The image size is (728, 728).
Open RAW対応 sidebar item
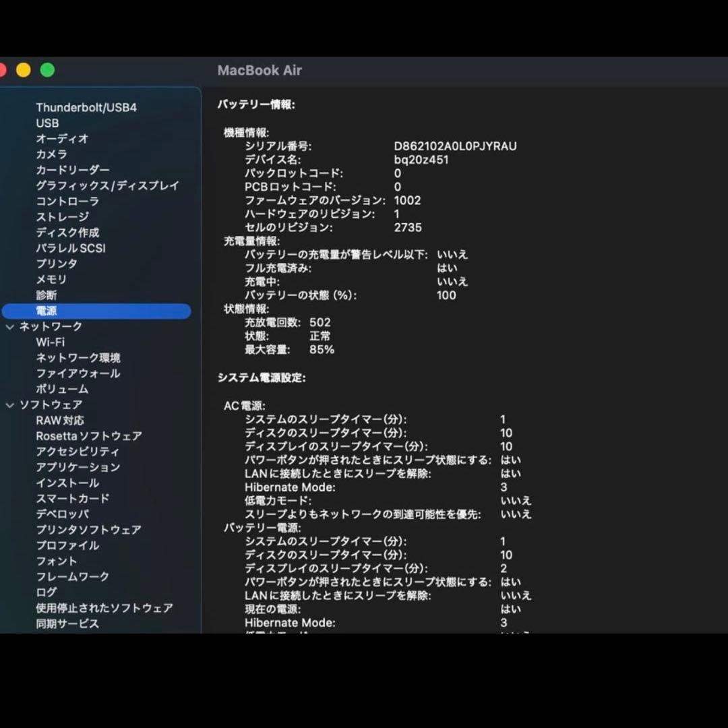[60, 421]
